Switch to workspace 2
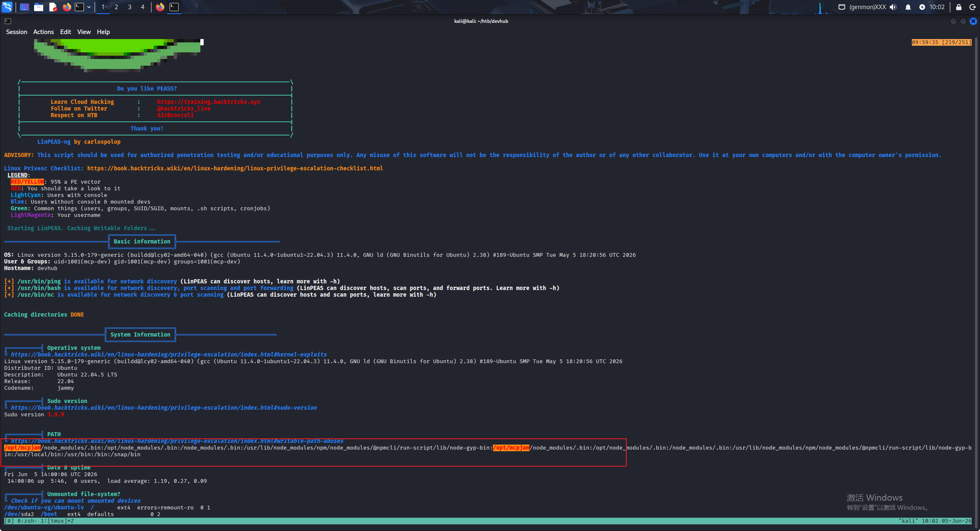 116,7
